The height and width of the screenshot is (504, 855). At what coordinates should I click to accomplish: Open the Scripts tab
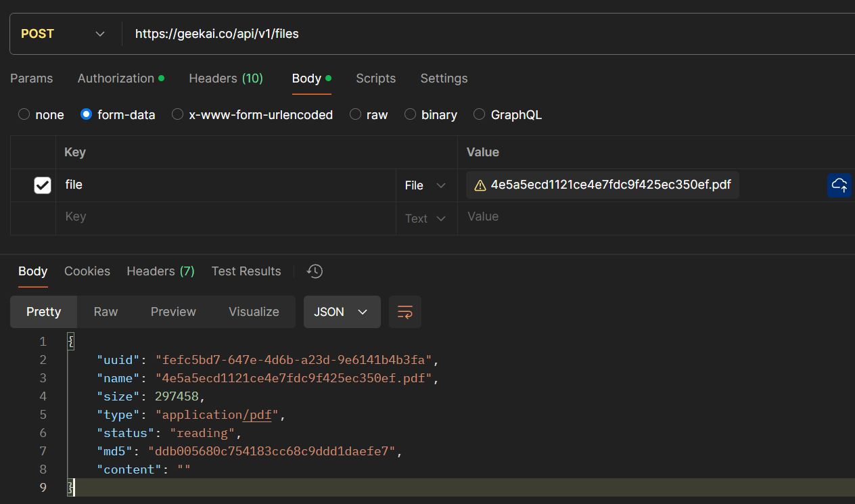pos(375,78)
